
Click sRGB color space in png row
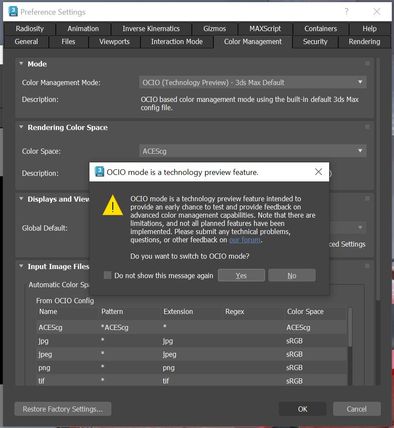coord(294,368)
